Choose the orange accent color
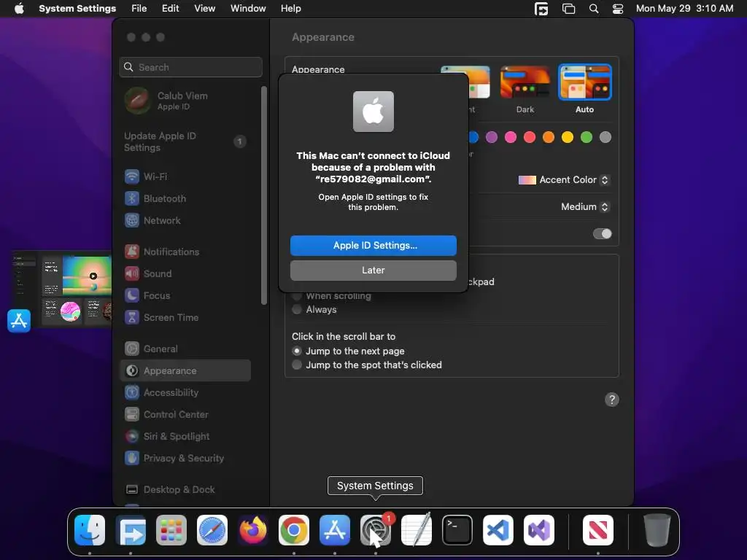This screenshot has height=560, width=747. coord(549,137)
